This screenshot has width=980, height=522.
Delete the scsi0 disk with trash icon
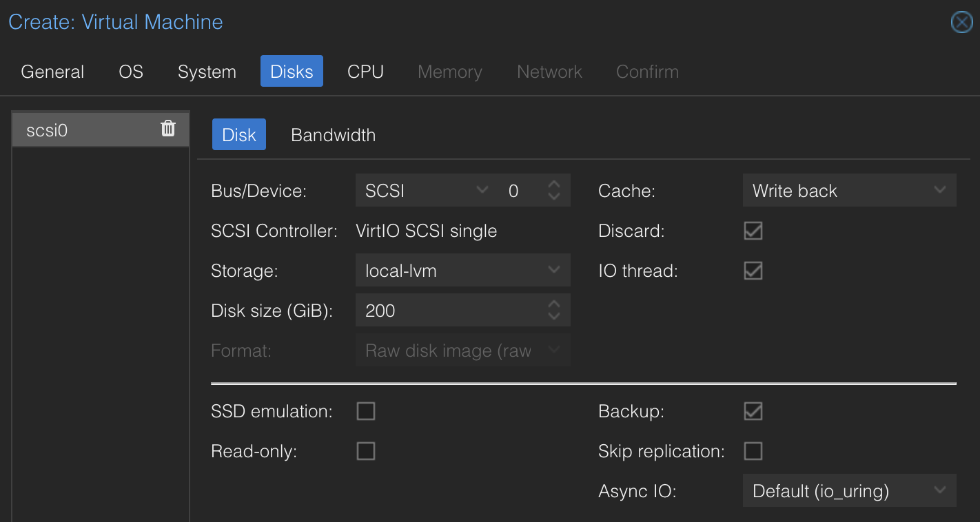pyautogui.click(x=168, y=129)
